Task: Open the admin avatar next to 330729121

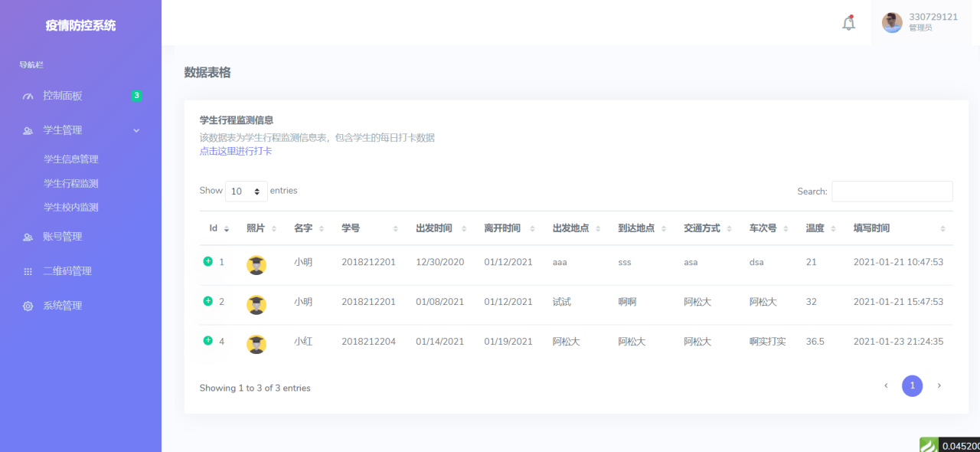Action: click(x=891, y=23)
